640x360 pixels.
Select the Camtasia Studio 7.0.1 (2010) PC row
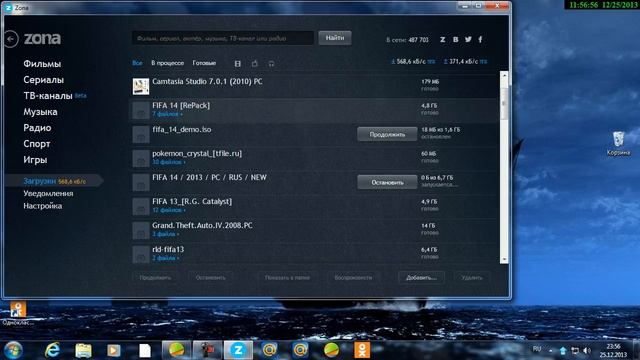(x=314, y=86)
